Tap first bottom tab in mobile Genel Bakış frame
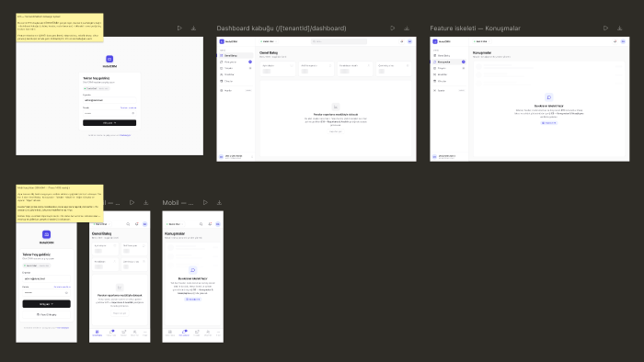Image resolution: width=644 pixels, height=362 pixels. click(97, 333)
